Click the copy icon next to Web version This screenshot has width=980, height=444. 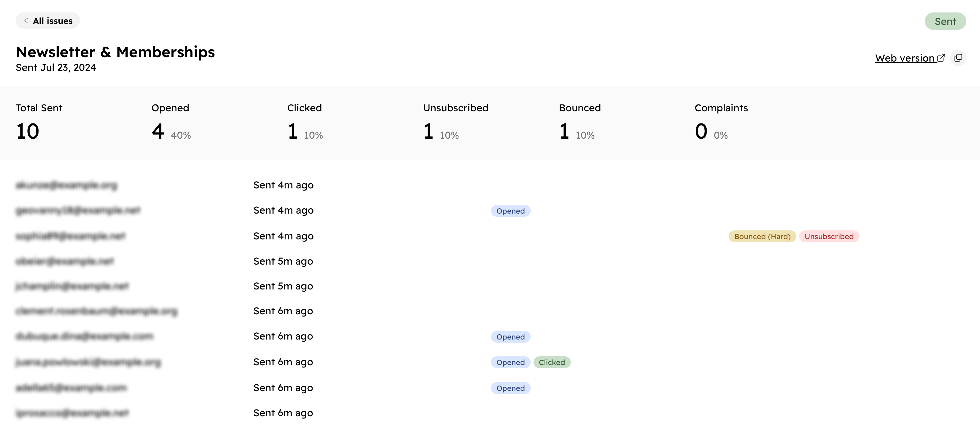[959, 58]
